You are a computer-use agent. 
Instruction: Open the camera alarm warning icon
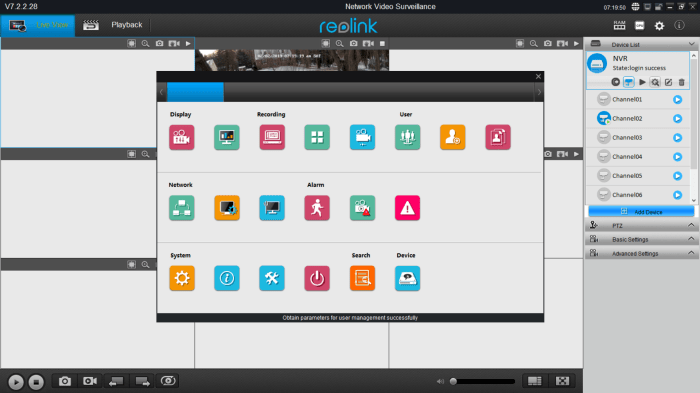(362, 208)
